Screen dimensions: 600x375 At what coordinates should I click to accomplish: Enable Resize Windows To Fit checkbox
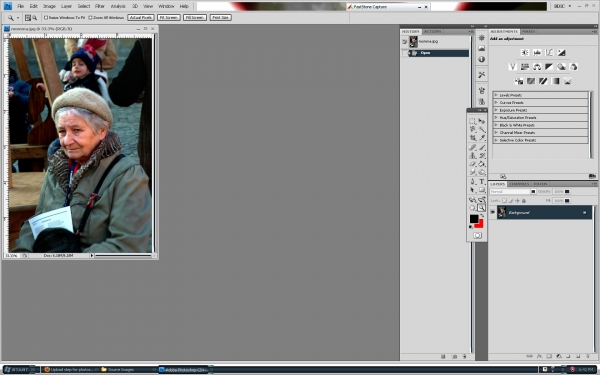click(x=46, y=18)
